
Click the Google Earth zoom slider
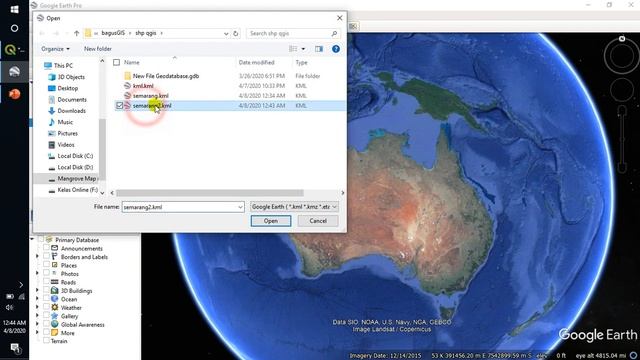click(x=622, y=139)
